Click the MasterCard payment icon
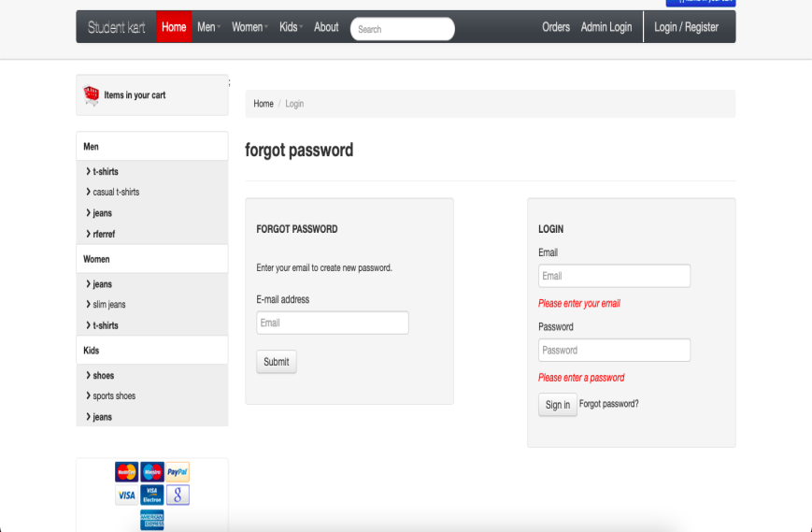Image resolution: width=812 pixels, height=532 pixels. pos(125,472)
